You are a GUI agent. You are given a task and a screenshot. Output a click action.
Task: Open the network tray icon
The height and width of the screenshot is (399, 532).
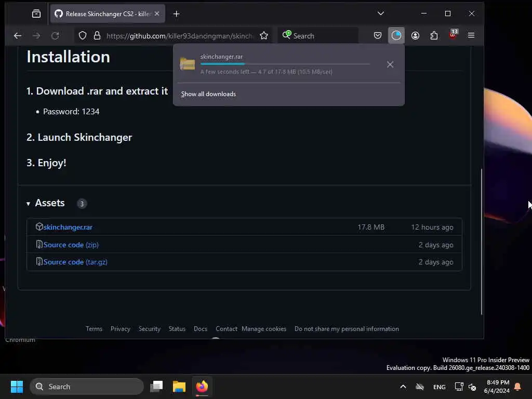[459, 387]
